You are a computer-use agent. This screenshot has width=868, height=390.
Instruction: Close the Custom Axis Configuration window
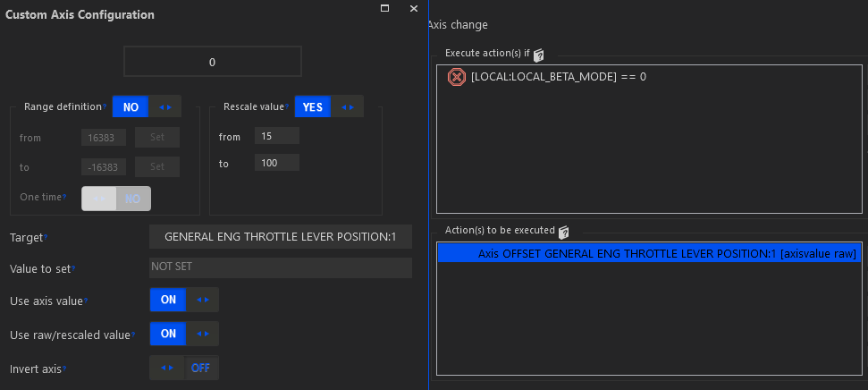[413, 8]
